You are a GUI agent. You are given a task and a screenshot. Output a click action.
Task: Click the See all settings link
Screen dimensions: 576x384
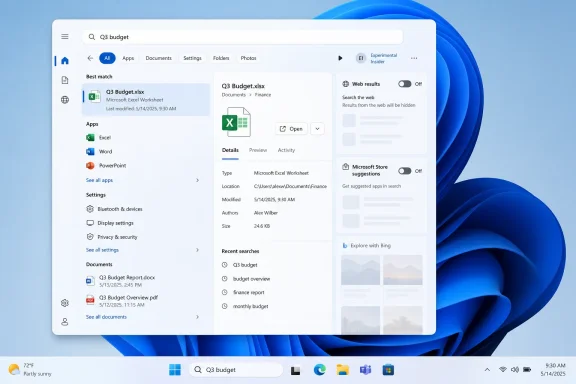pos(102,250)
